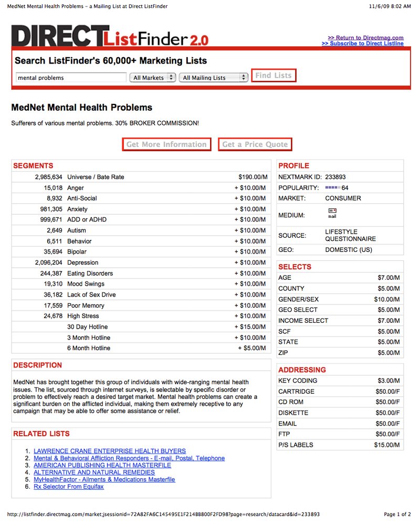This screenshot has height=526, width=420.
Task: Click the KEY CODING addressing row
Action: (340, 381)
